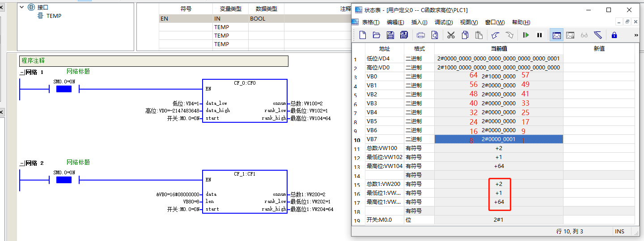Click the 高位:VD0 address cell
This screenshot has height=241, width=644.
coord(385,68)
